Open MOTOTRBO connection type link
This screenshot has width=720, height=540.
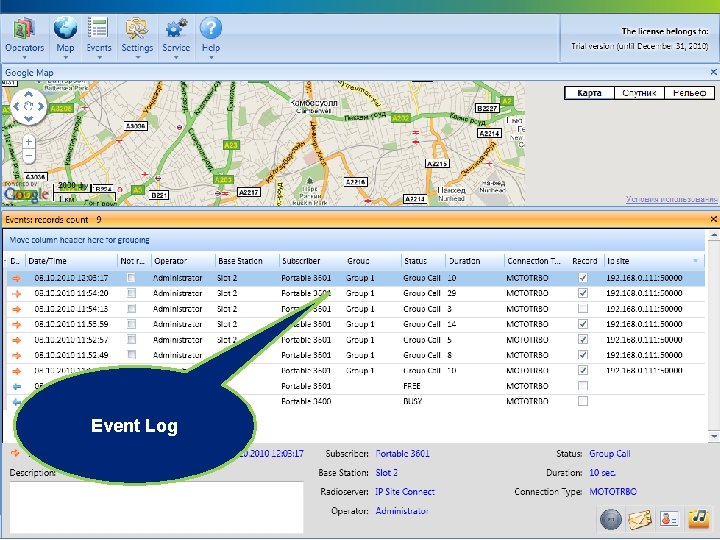click(613, 492)
